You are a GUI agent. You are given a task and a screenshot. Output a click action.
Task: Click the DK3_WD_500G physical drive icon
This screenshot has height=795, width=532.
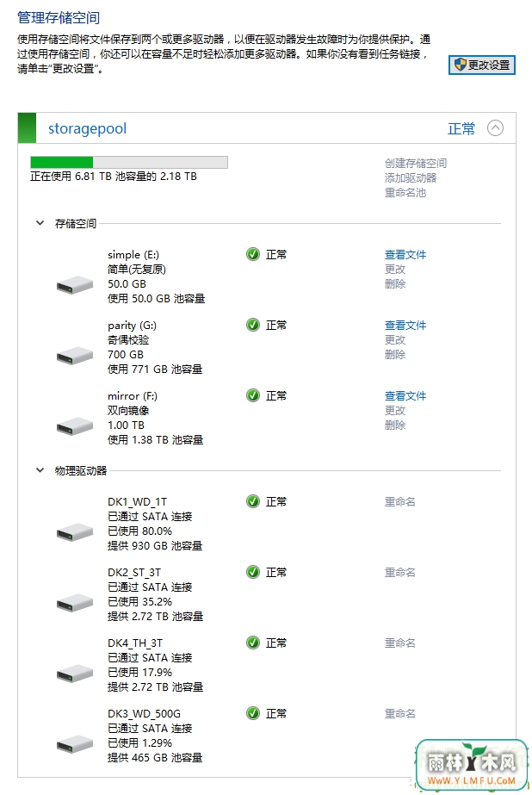(75, 744)
